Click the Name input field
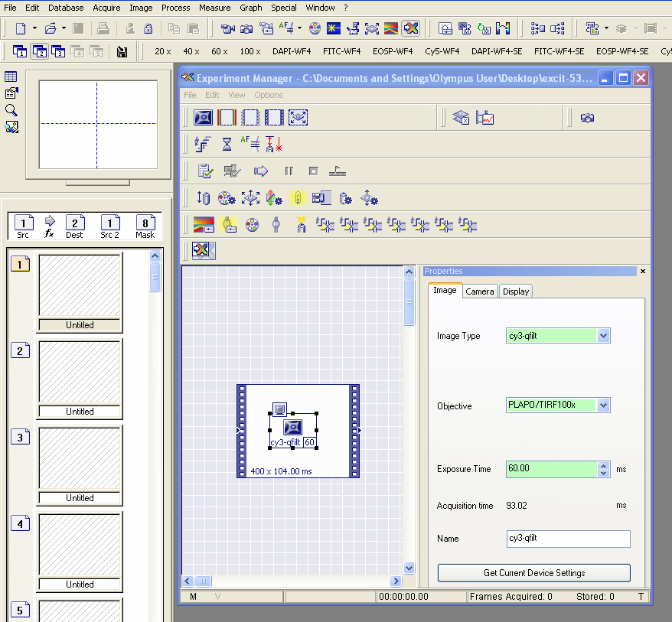This screenshot has height=622, width=672. tap(568, 539)
